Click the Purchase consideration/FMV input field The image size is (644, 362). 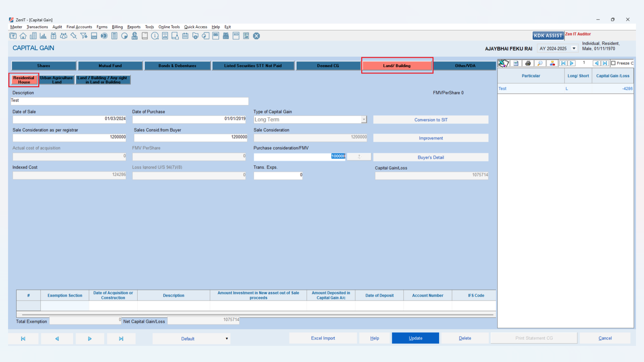pos(300,157)
